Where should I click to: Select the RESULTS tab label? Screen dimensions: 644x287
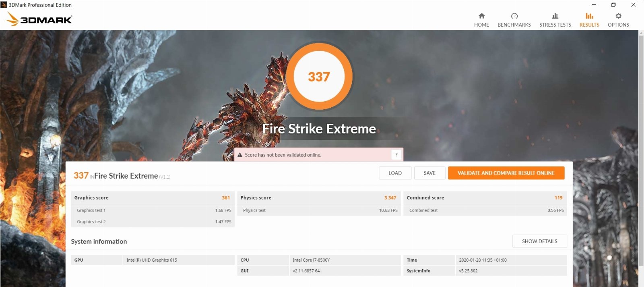(x=589, y=25)
